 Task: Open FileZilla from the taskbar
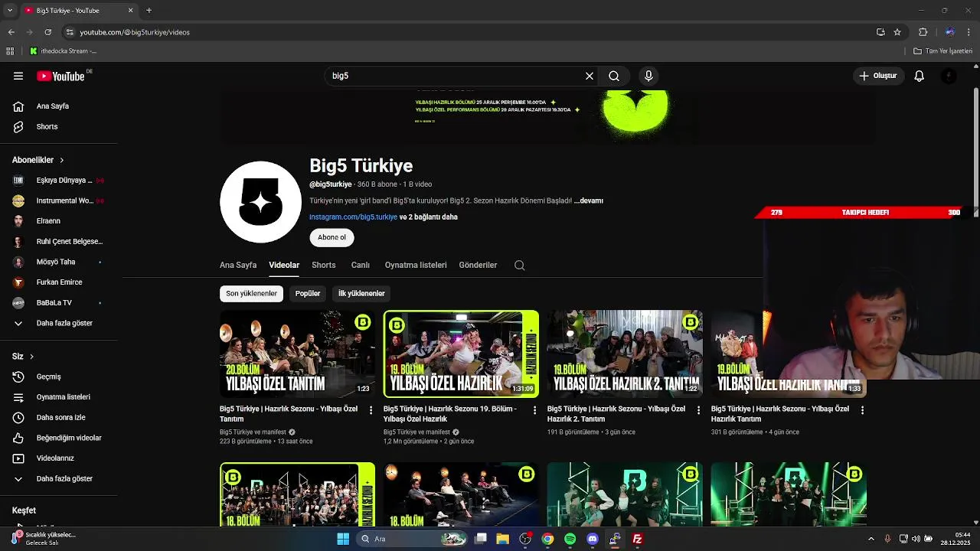coord(637,539)
